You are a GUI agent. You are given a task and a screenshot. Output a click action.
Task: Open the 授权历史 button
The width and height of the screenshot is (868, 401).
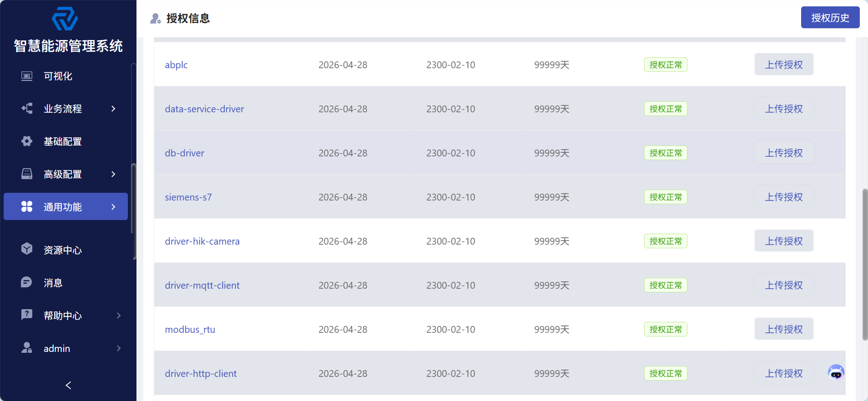830,18
